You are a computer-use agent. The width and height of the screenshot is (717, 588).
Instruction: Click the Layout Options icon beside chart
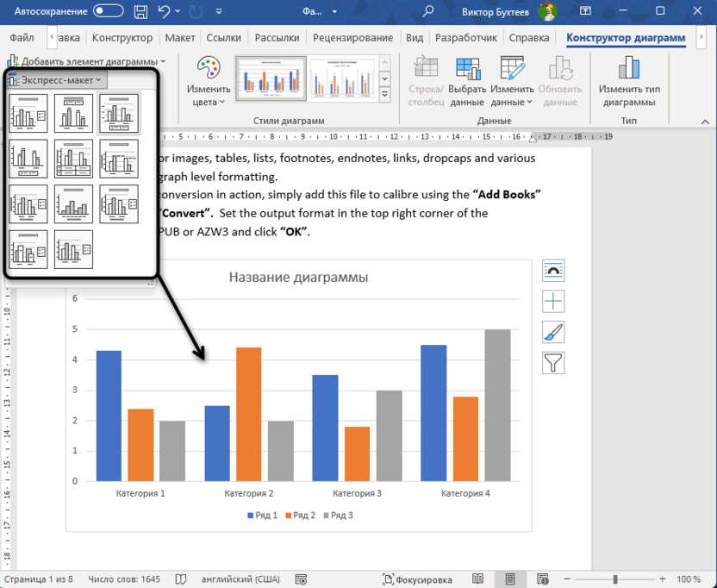(x=553, y=271)
